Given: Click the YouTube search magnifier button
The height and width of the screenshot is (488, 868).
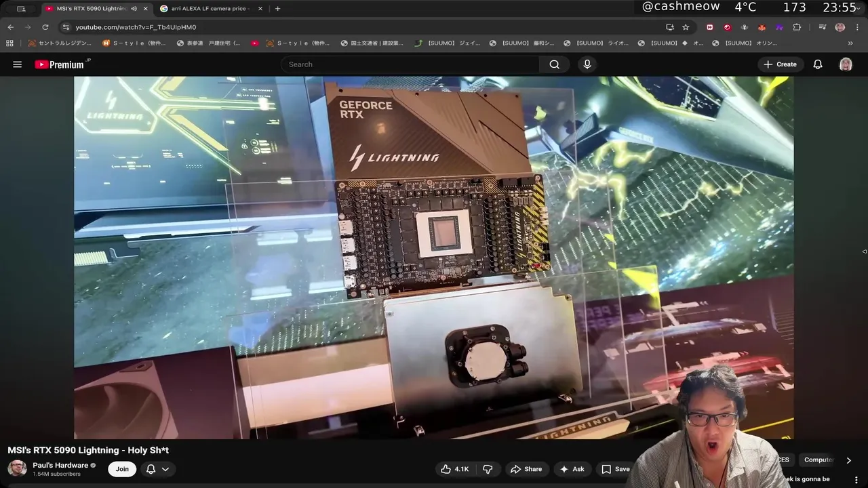Looking at the screenshot, I should point(555,64).
